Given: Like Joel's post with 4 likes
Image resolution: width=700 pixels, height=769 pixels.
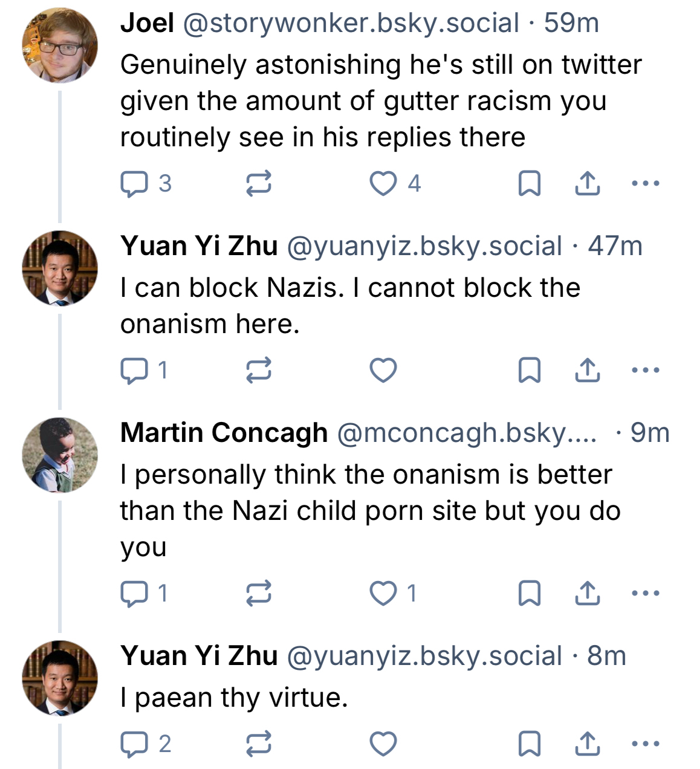Looking at the screenshot, I should 383,184.
